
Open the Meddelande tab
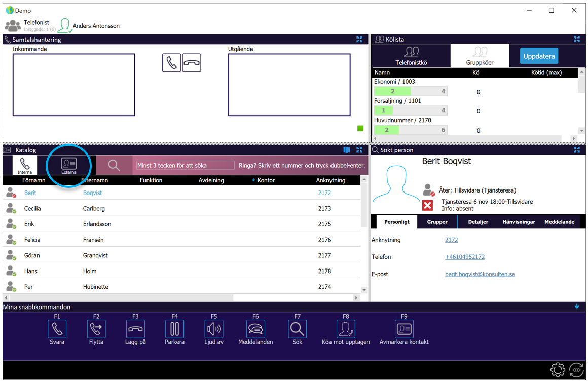(560, 222)
